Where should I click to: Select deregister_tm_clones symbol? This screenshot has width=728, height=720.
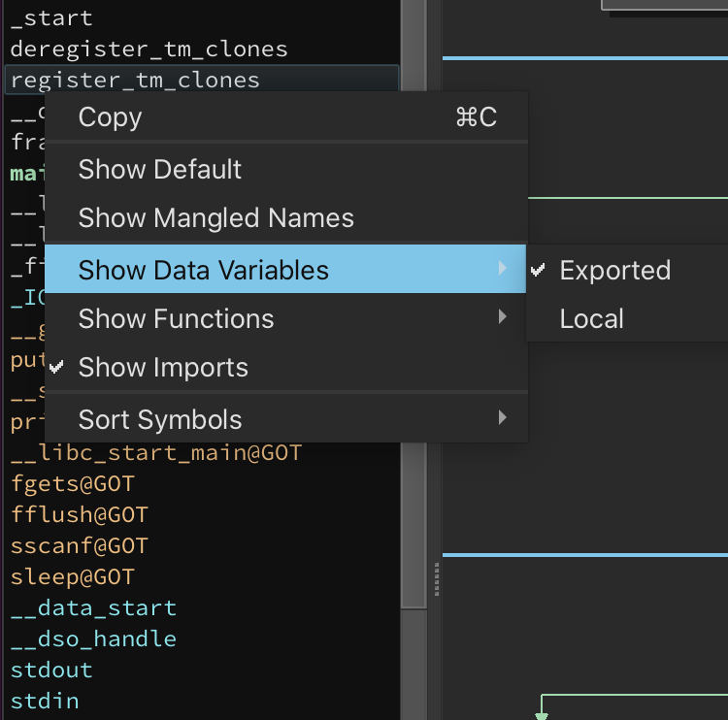pos(149,49)
